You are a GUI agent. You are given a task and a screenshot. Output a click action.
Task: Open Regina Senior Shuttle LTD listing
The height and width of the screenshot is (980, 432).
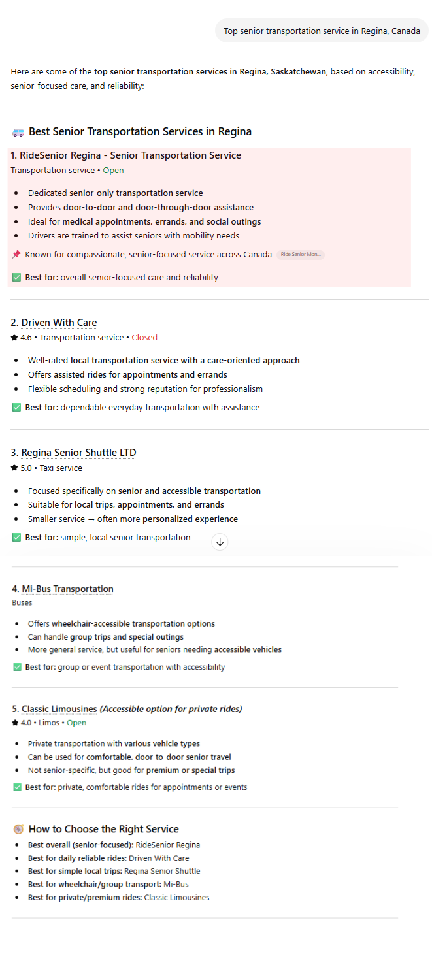point(78,453)
